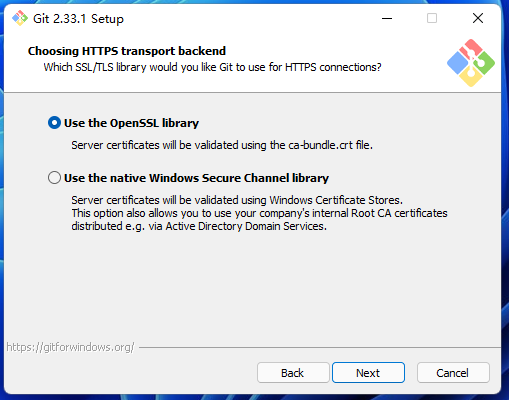Click the 'Use the native Windows Secure Channel library' label
The image size is (509, 400).
[x=196, y=178]
